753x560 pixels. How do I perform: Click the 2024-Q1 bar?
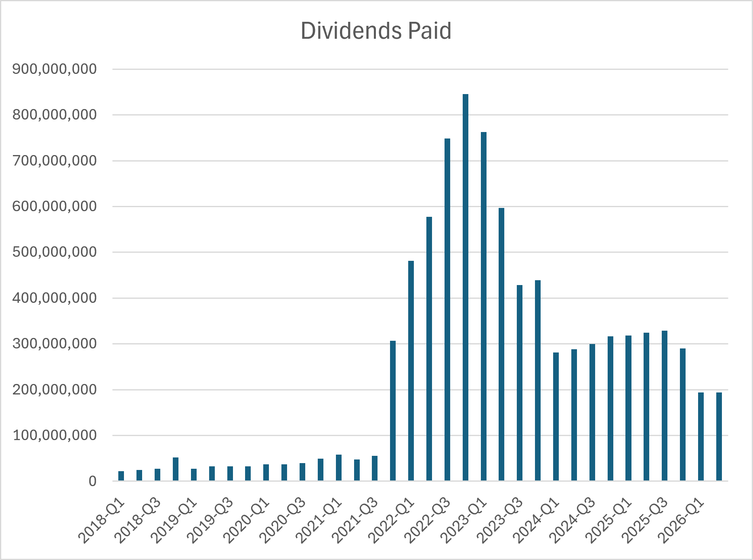pyautogui.click(x=556, y=417)
